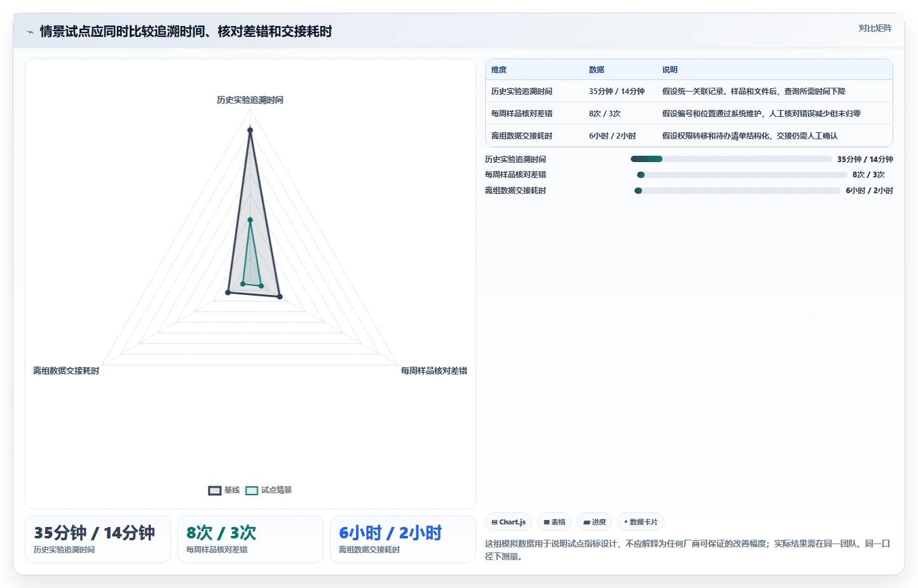The image size is (918, 588).
Task: Click table cell 每周样品核对差错
Action: pyautogui.click(x=522, y=114)
